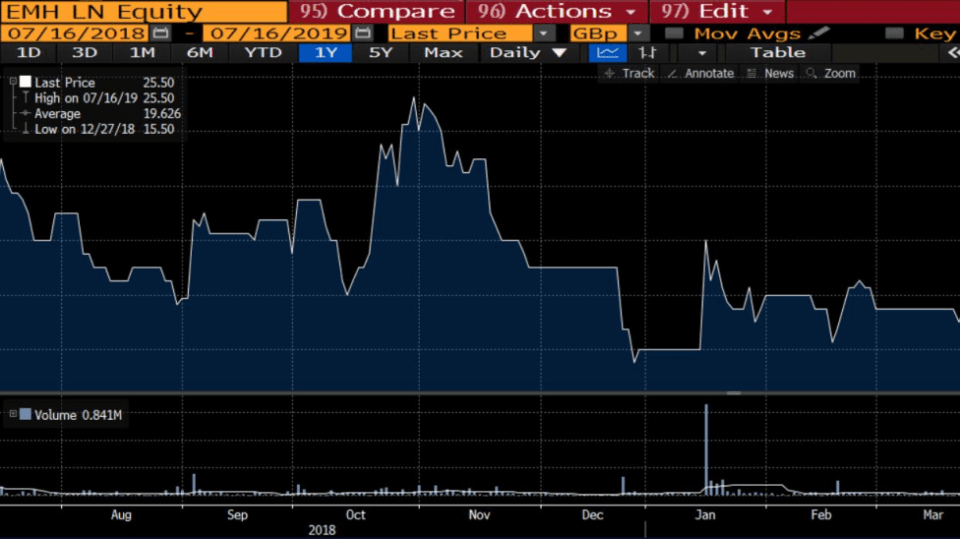Image resolution: width=960 pixels, height=539 pixels.
Task: Click the Mov Avgs pencil edit icon
Action: (x=819, y=33)
